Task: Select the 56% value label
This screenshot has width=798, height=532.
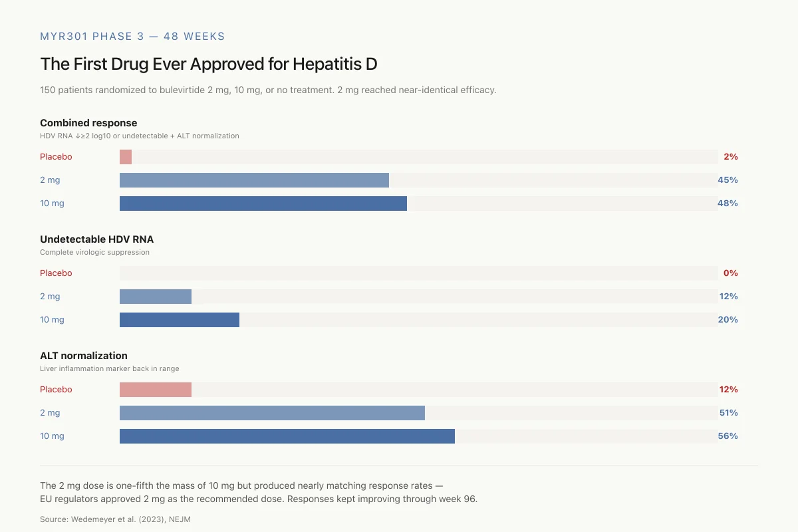Action: tap(728, 436)
